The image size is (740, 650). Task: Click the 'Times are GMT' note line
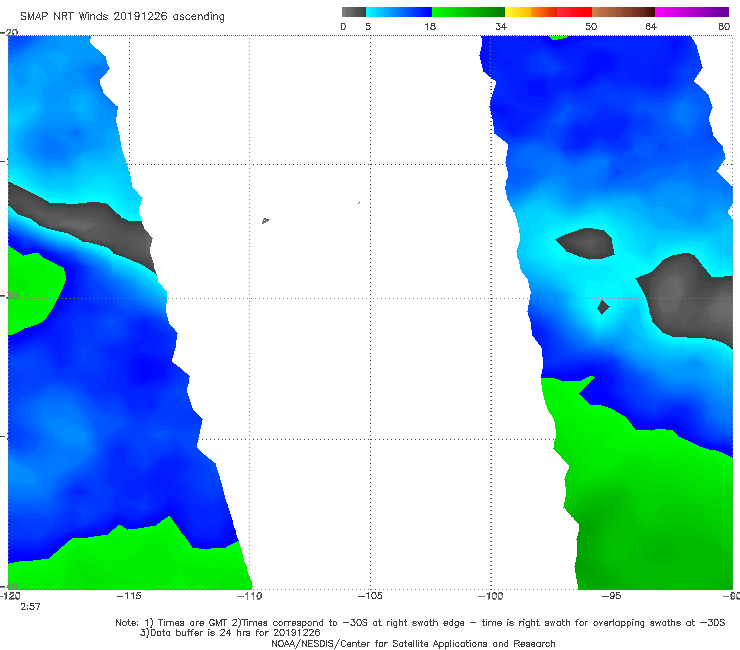pyautogui.click(x=420, y=623)
